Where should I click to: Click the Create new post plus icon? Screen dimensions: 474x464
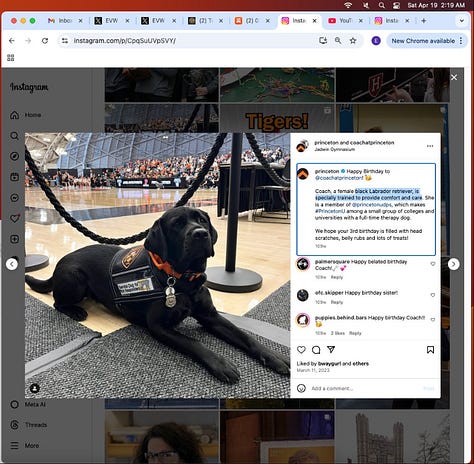click(14, 239)
